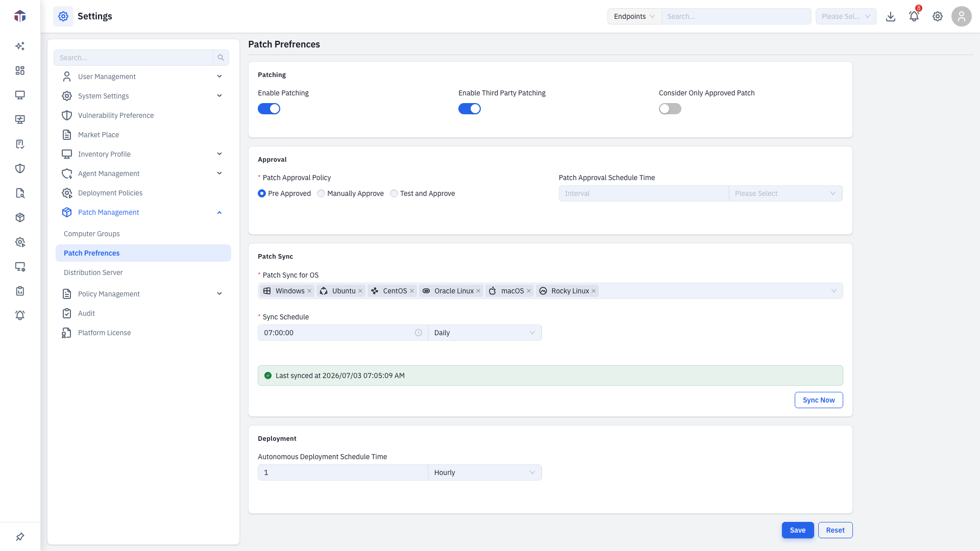980x551 pixels.
Task: Open the remote monitor gear icon in left rail
Action: [20, 266]
